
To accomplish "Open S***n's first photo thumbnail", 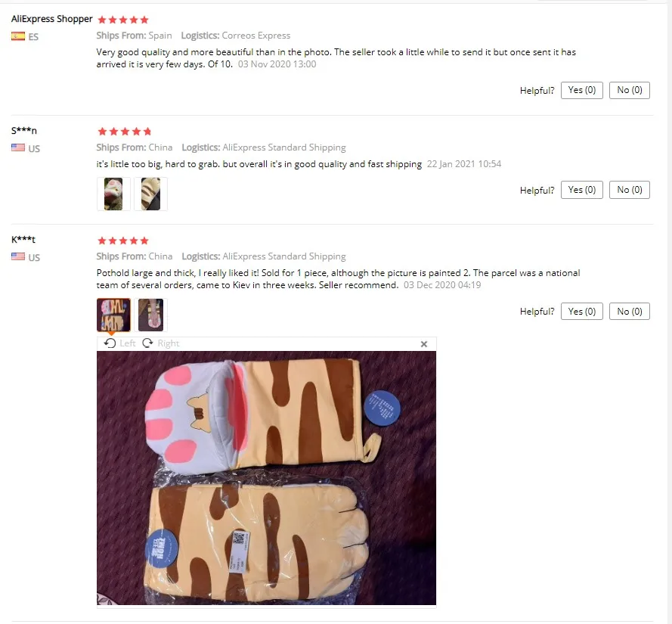I will click(113, 194).
